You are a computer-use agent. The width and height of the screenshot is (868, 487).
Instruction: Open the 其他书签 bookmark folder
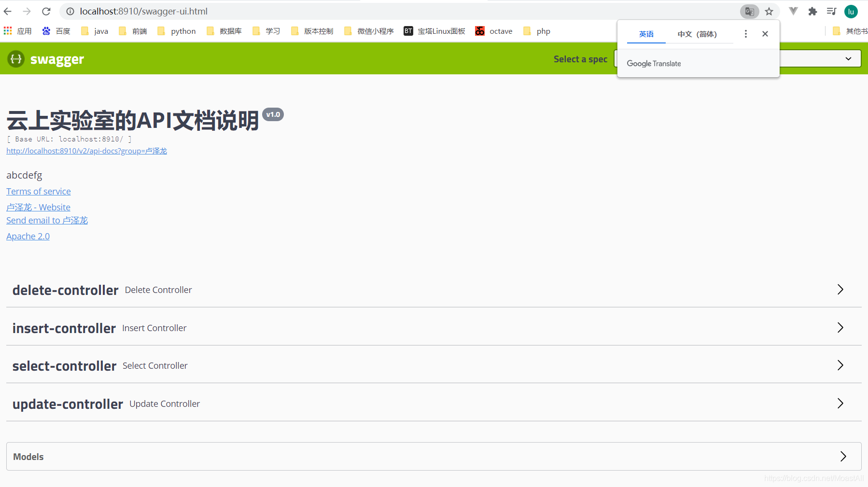[x=850, y=31]
